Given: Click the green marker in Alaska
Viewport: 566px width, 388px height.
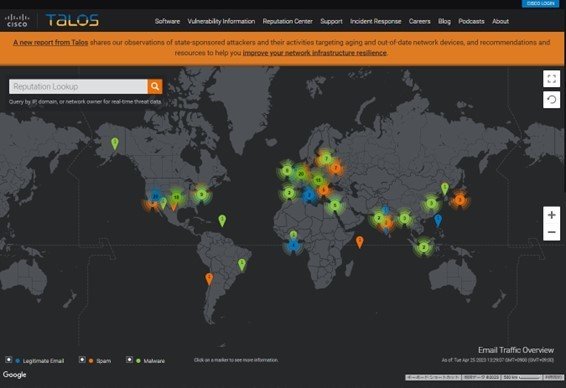Looking at the screenshot, I should pyautogui.click(x=115, y=144).
